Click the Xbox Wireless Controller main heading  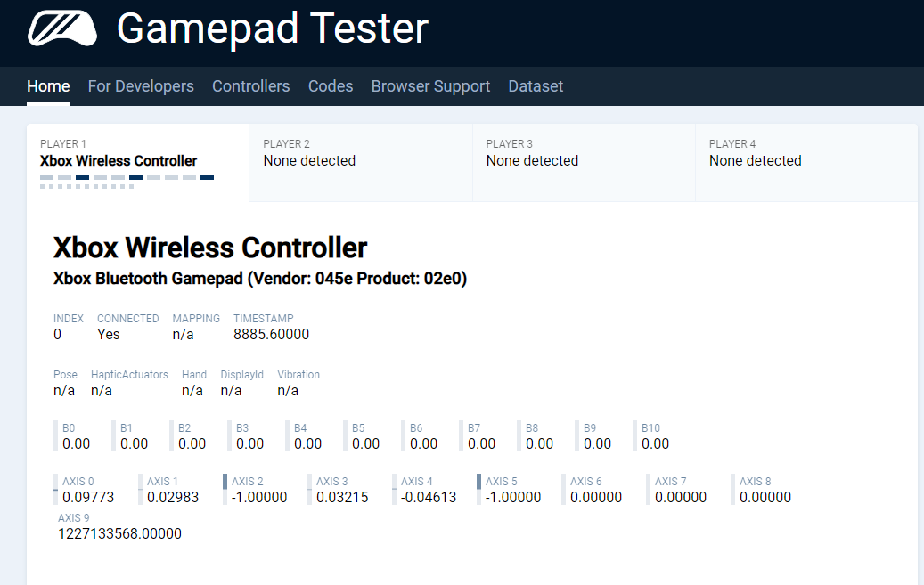pyautogui.click(x=210, y=248)
